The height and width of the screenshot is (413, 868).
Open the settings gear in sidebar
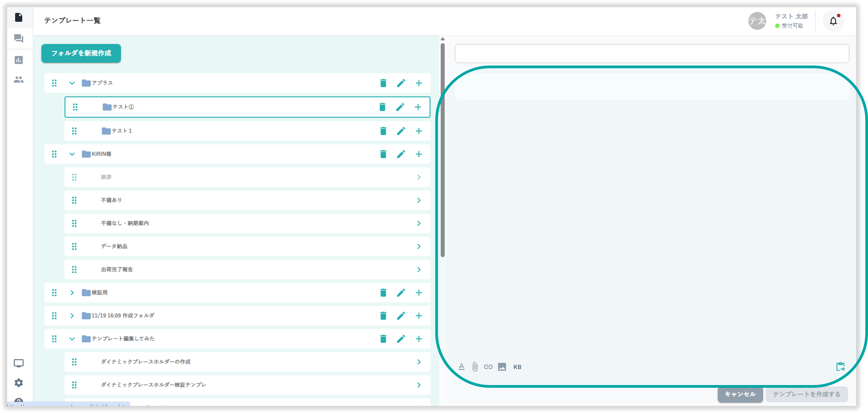point(19,383)
